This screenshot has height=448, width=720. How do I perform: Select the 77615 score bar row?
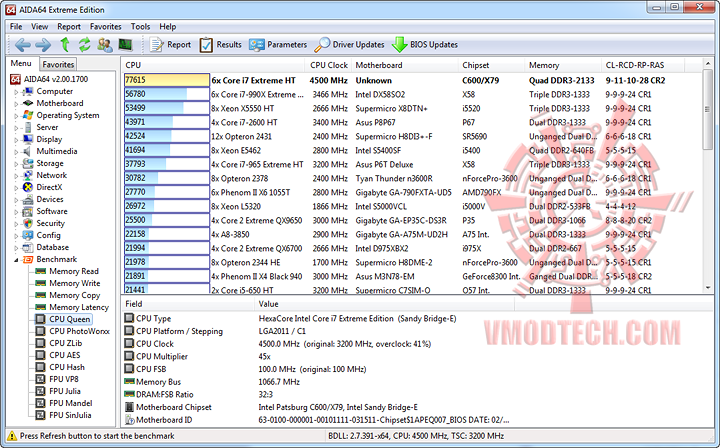tap(167, 80)
